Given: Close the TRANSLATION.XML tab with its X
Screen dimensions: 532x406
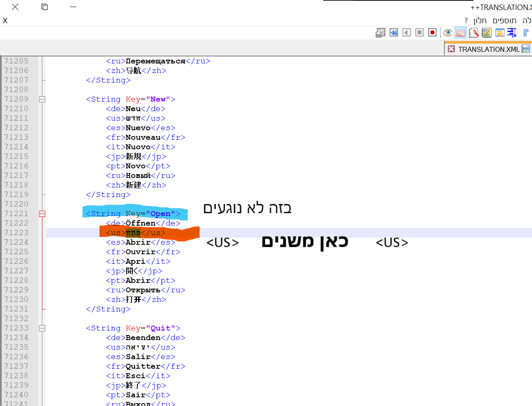Looking at the screenshot, I should click(451, 49).
